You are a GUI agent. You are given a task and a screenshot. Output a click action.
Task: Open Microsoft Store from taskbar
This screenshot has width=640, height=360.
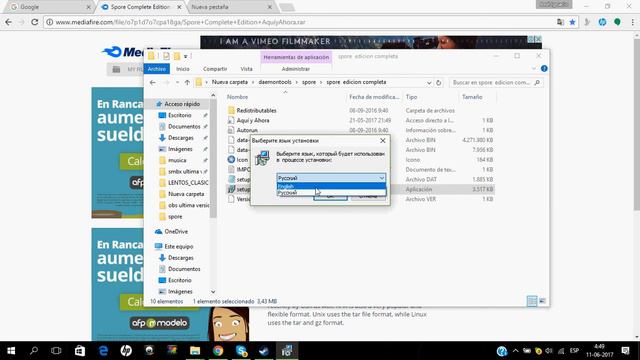coord(80,351)
